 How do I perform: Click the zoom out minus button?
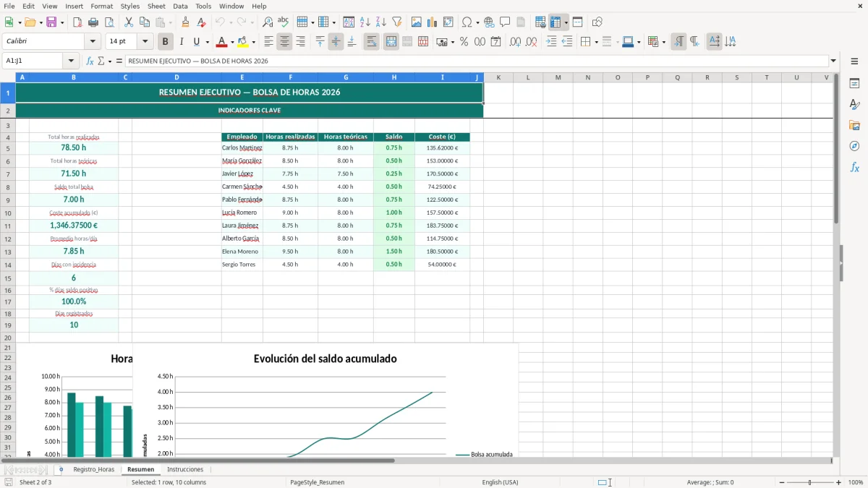(780, 482)
